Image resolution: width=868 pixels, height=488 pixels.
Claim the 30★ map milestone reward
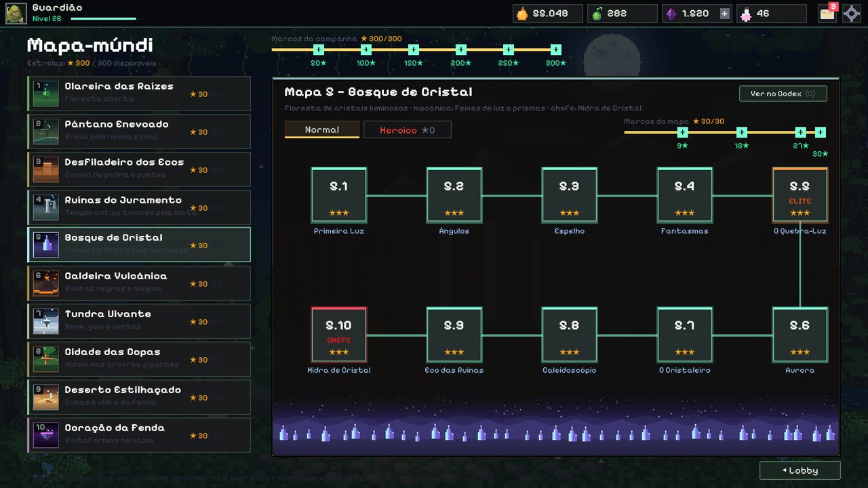[x=821, y=132]
